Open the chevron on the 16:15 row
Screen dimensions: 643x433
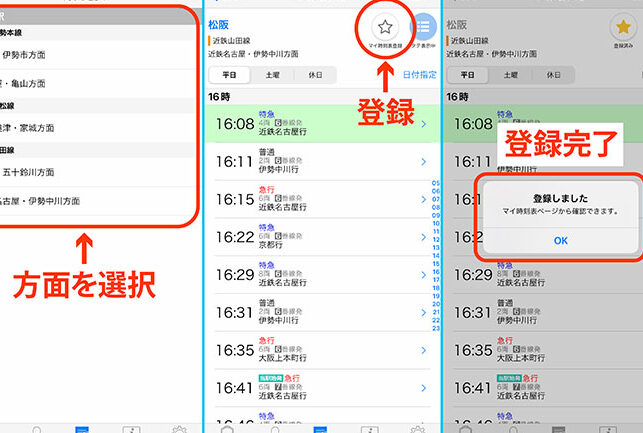click(424, 200)
